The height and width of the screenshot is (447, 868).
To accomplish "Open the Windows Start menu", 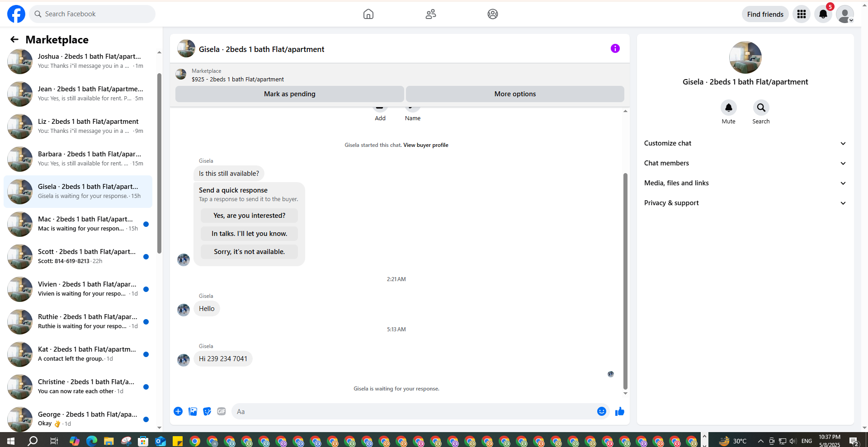I will tap(11, 441).
